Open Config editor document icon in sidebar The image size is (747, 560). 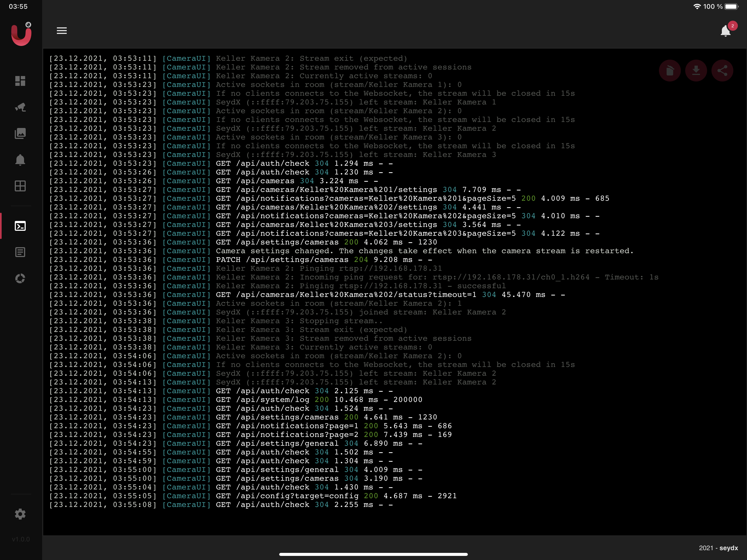point(20,252)
